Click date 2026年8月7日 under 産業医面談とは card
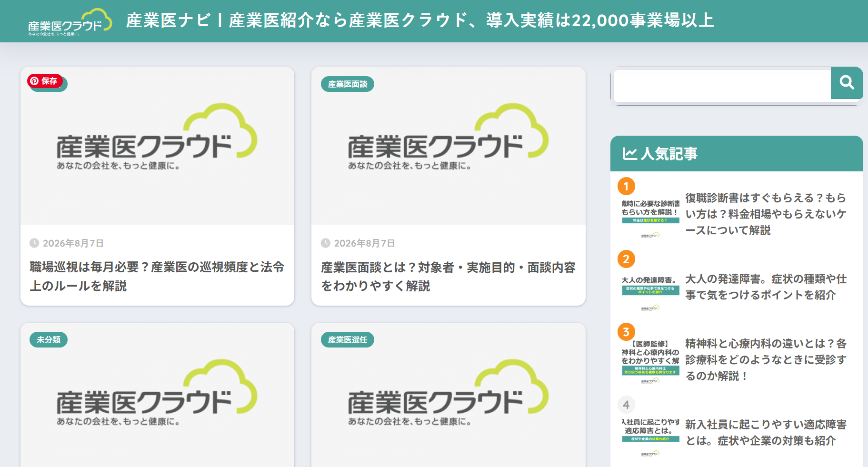 click(x=364, y=243)
